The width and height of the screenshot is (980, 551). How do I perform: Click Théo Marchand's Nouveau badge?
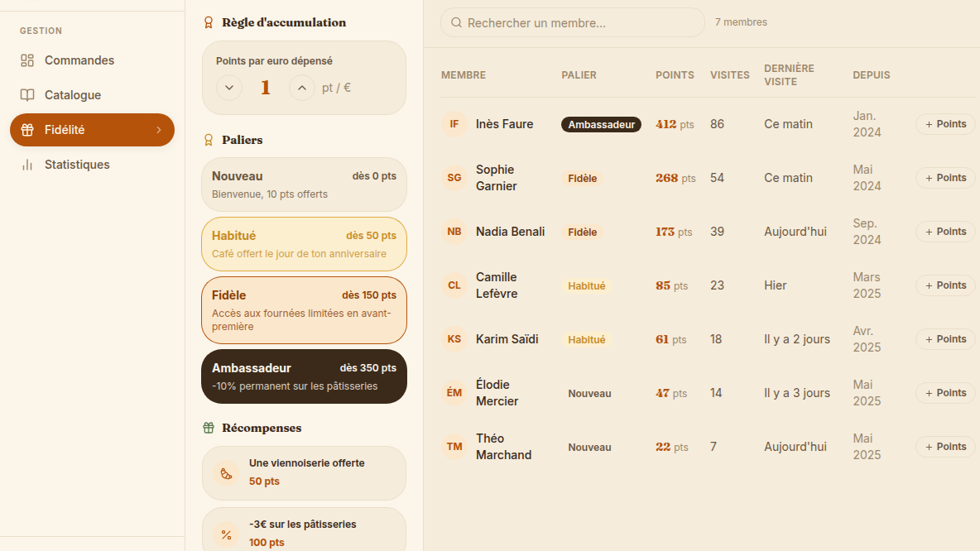point(589,447)
